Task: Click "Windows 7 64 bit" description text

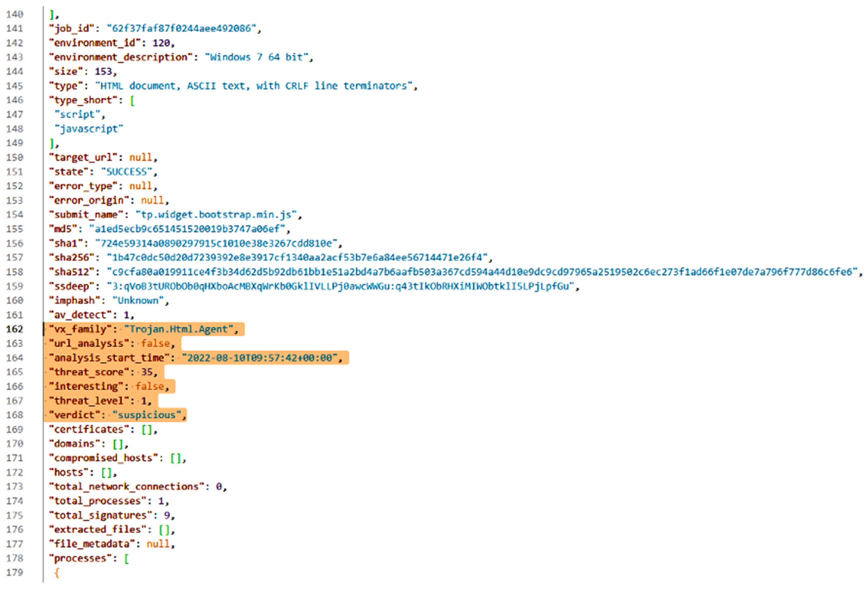Action: [x=256, y=57]
